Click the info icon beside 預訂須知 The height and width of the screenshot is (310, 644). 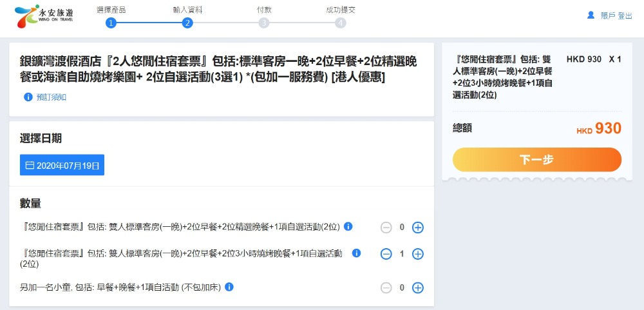[28, 97]
